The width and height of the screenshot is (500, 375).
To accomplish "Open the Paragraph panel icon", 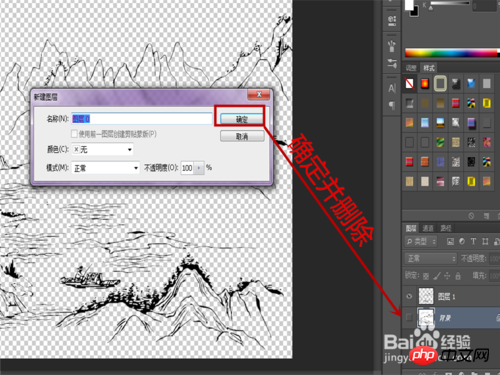I will tap(392, 105).
